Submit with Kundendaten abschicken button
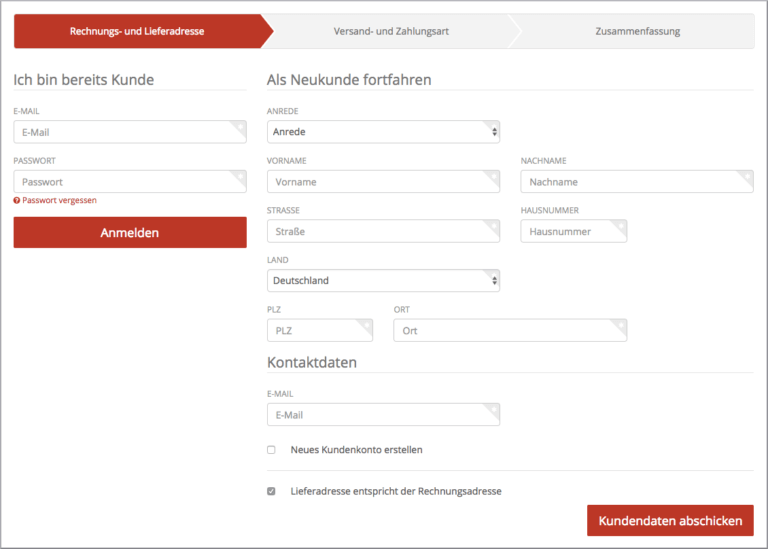This screenshot has width=768, height=549. click(670, 521)
